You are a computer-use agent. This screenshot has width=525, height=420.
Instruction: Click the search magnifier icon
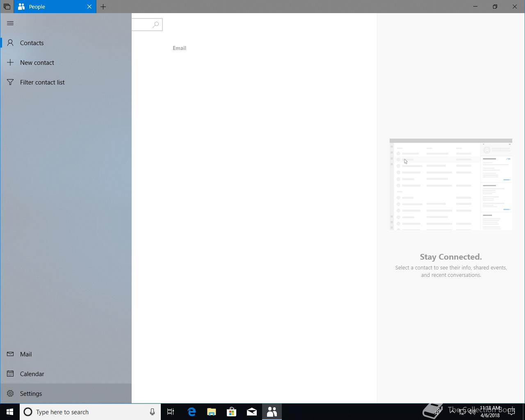tap(156, 25)
